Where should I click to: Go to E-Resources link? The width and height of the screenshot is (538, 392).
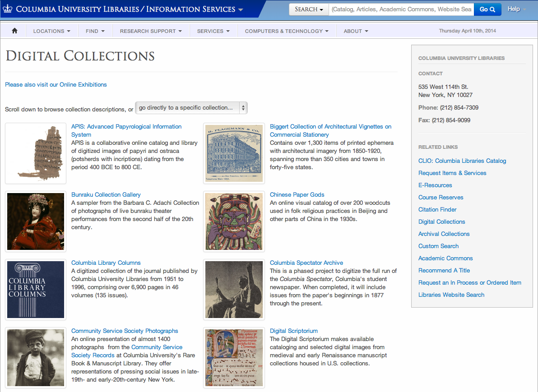tap(435, 185)
